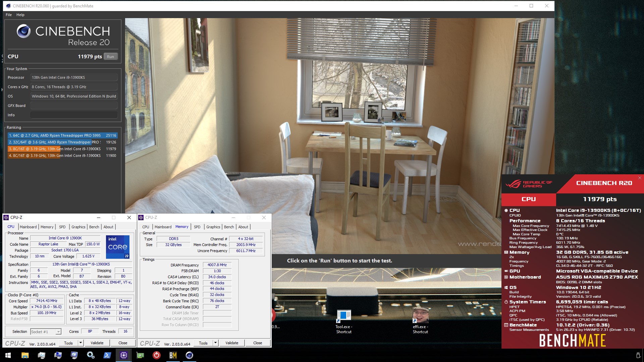Viewport: 644px width, 362px height.
Task: Switch to CPU tab in right CPU-Z window
Action: click(x=146, y=227)
